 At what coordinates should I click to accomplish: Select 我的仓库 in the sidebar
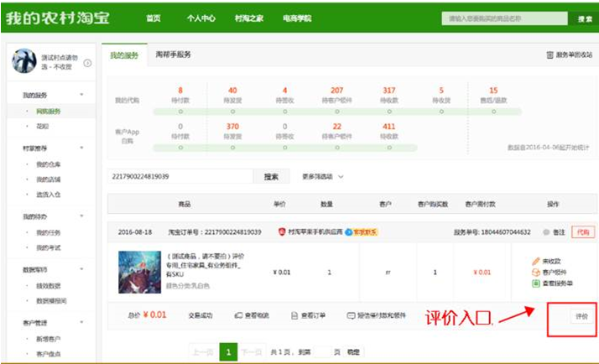click(x=49, y=164)
